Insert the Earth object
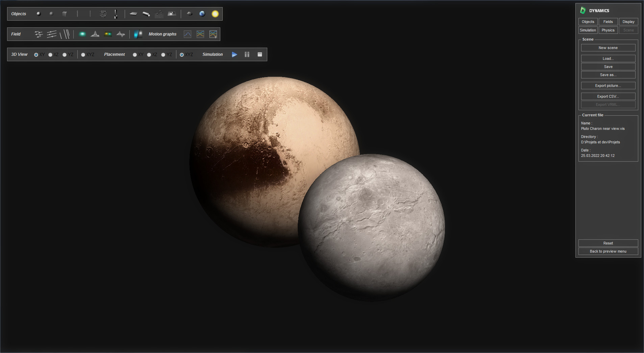 (202, 14)
